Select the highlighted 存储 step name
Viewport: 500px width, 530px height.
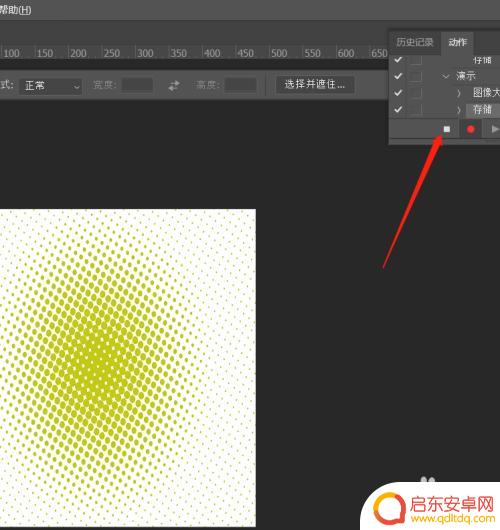coord(482,110)
